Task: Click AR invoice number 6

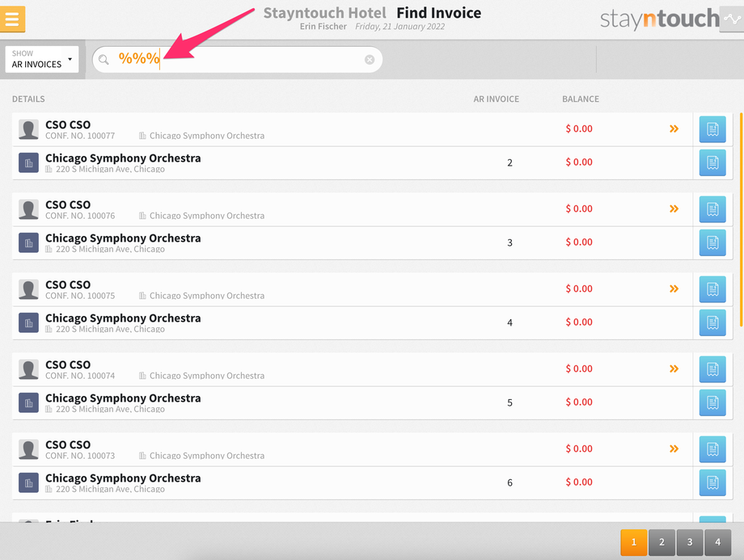Action: [509, 482]
